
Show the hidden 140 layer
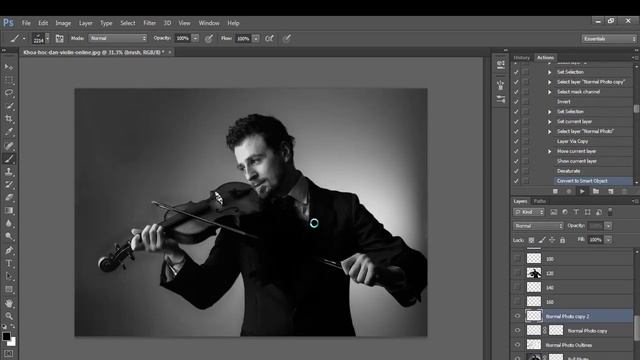(x=518, y=287)
